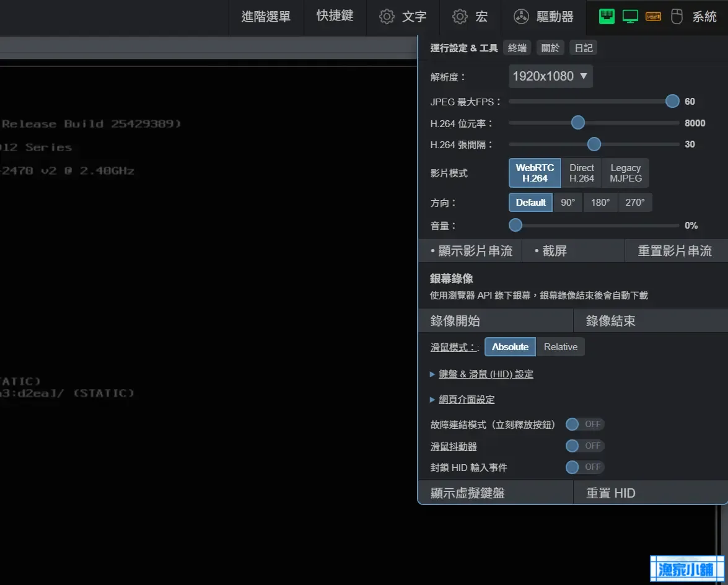This screenshot has height=585, width=728.
Task: Click the 0% volume value
Action: (x=691, y=226)
